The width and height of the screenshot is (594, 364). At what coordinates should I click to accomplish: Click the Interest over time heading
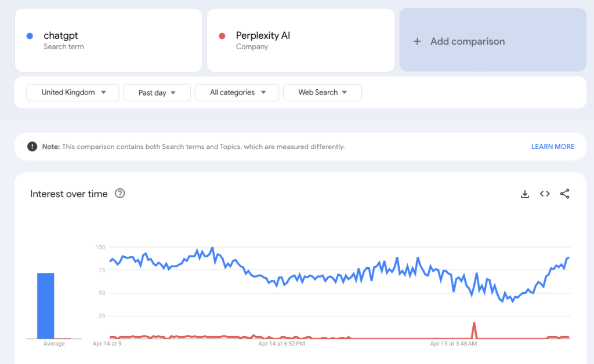(x=68, y=194)
